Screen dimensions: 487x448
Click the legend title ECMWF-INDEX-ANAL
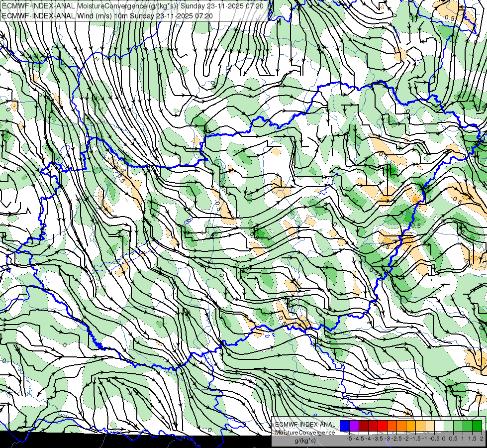(x=305, y=425)
